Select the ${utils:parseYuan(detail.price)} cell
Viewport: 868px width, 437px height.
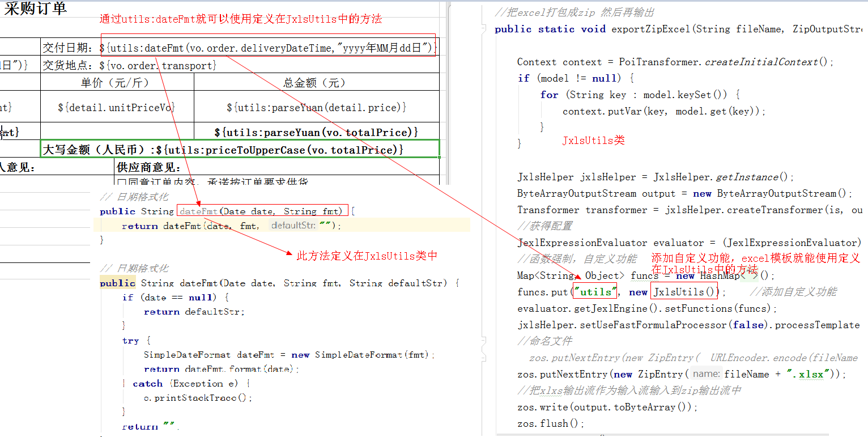tap(316, 107)
